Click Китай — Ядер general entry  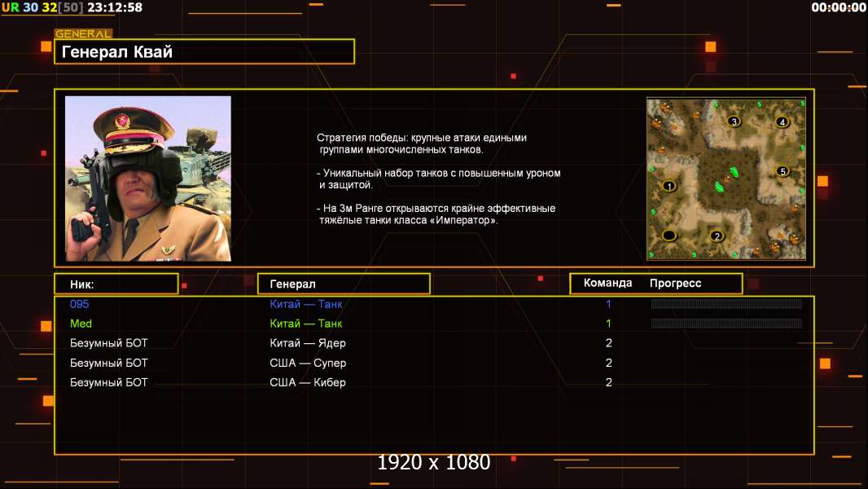coord(307,343)
